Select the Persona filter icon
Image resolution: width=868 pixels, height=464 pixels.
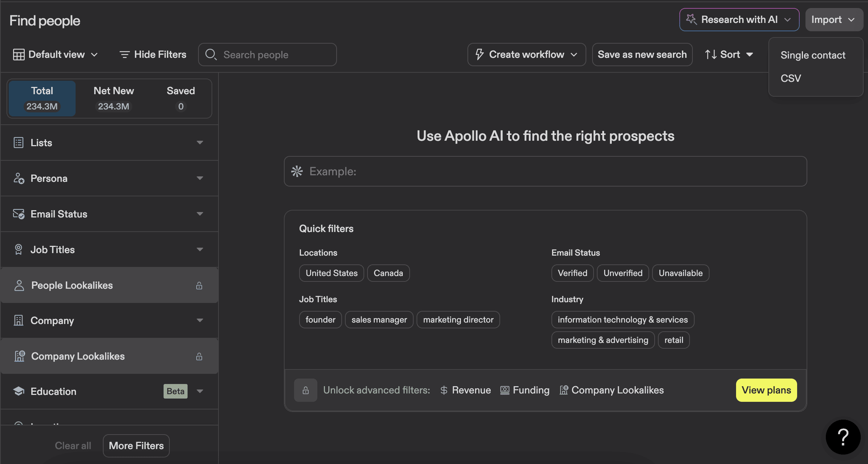19,178
